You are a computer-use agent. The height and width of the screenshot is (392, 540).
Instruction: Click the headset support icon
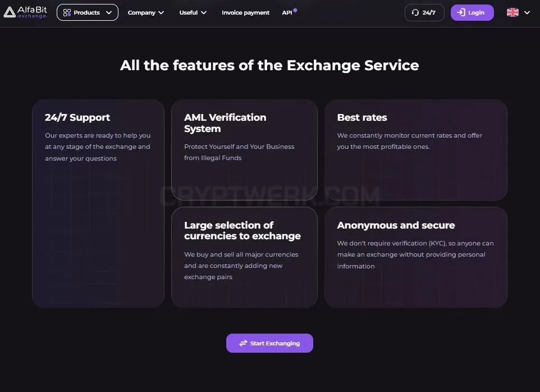point(415,12)
